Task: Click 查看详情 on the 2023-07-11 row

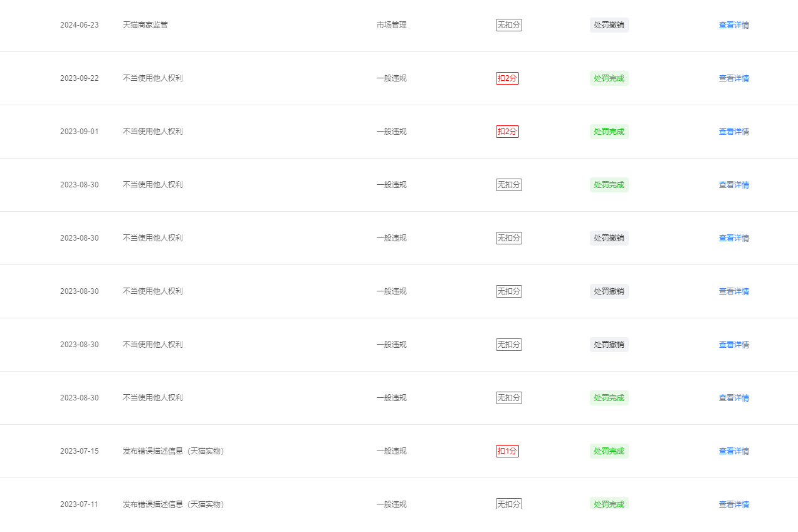Action: pyautogui.click(x=733, y=504)
